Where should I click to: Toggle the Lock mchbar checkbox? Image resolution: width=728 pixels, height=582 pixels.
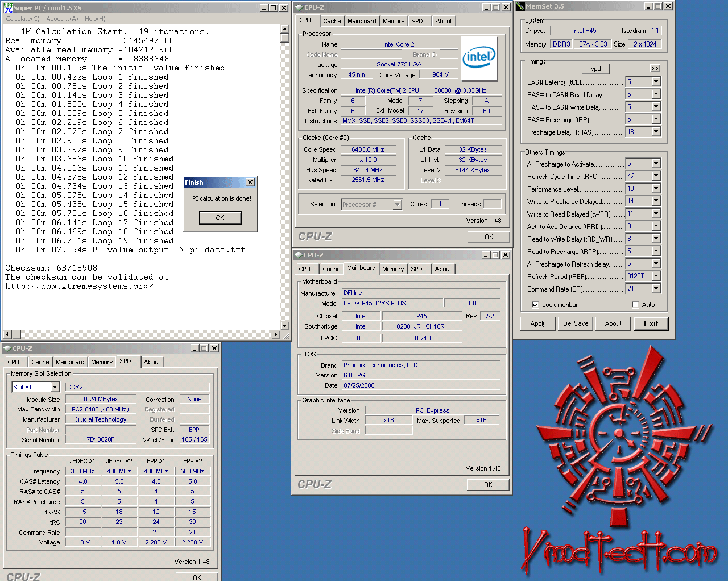point(535,305)
